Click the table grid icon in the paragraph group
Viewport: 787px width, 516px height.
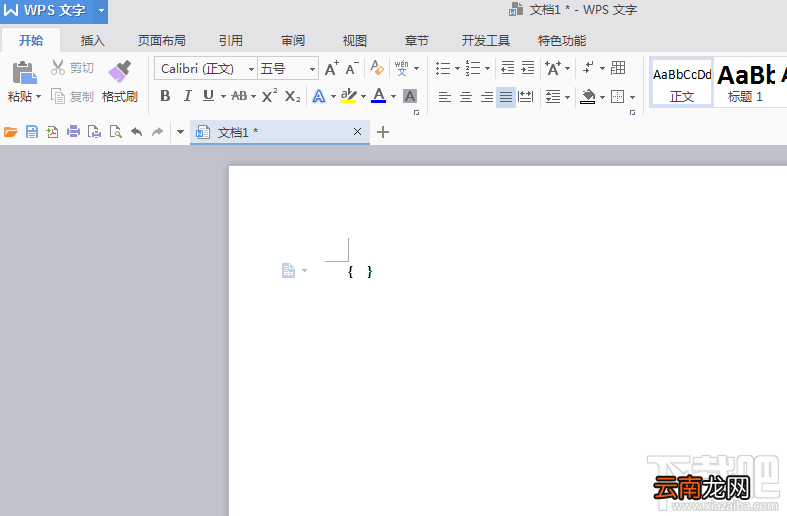[x=618, y=68]
